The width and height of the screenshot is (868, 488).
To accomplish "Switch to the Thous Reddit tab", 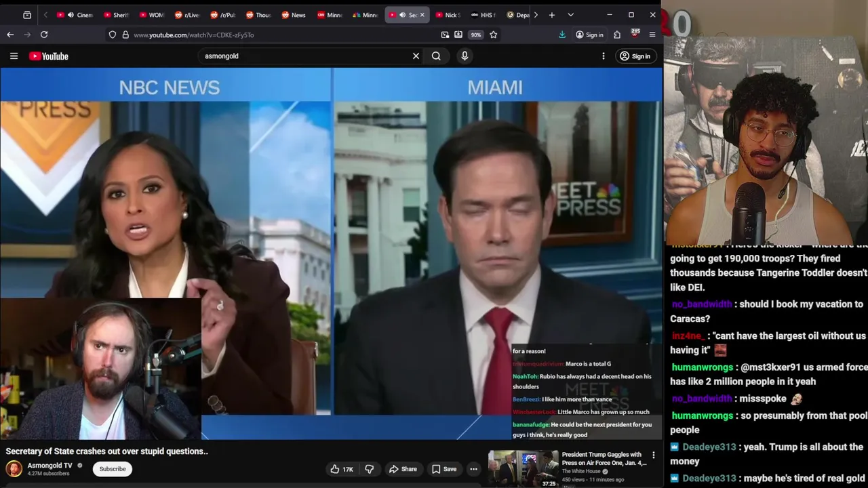I will click(x=258, y=15).
